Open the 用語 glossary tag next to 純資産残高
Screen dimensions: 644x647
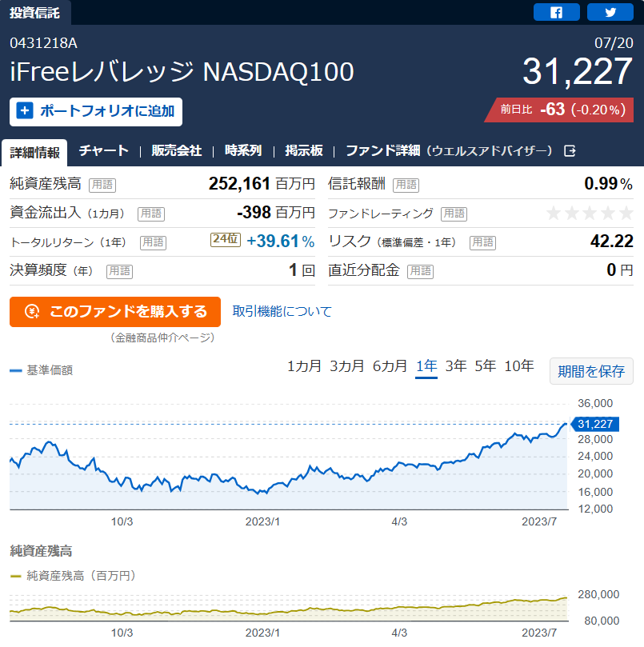point(102,185)
